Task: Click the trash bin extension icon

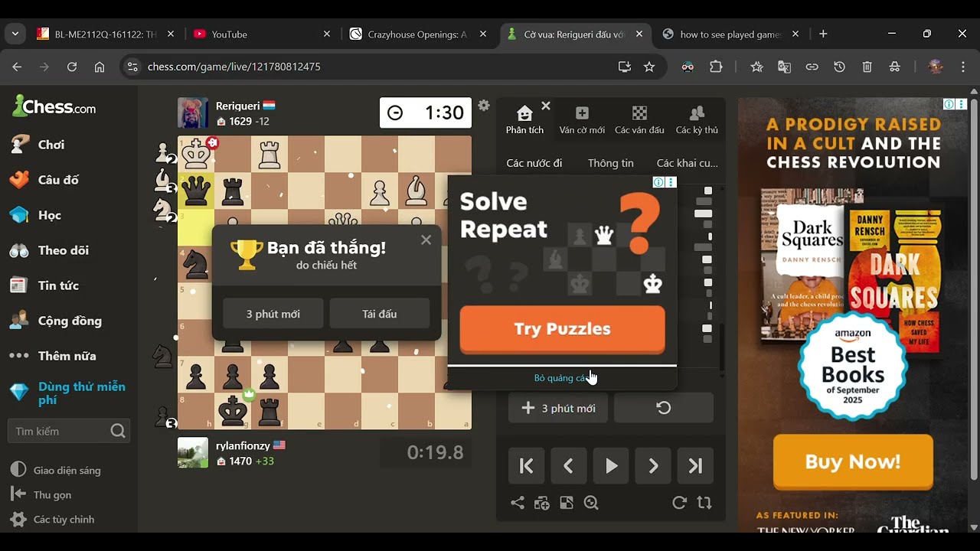Action: pyautogui.click(x=867, y=67)
